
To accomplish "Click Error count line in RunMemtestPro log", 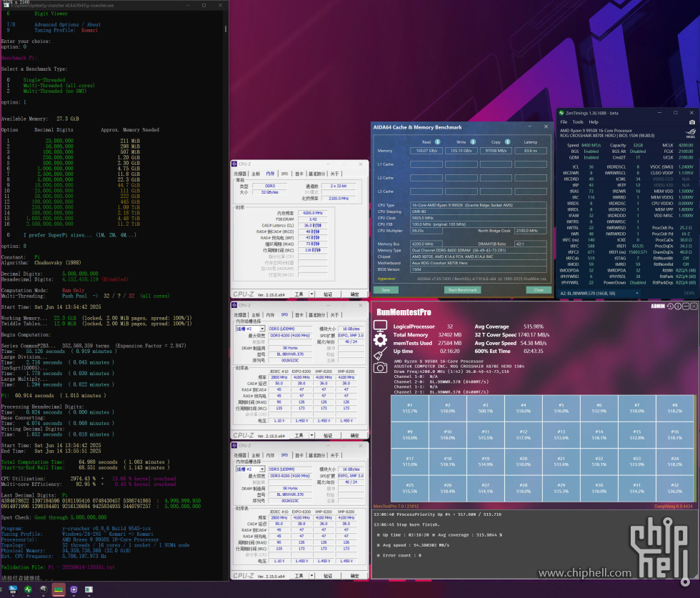I will coord(399,556).
